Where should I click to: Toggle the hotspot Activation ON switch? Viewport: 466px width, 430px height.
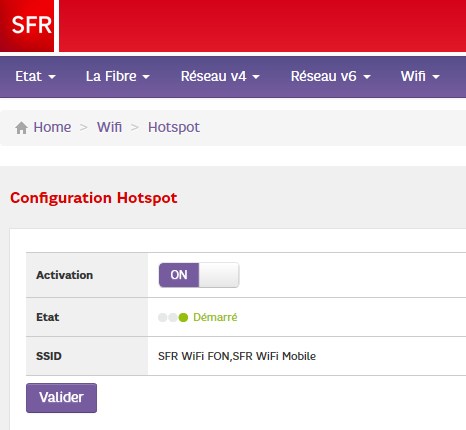(199, 275)
